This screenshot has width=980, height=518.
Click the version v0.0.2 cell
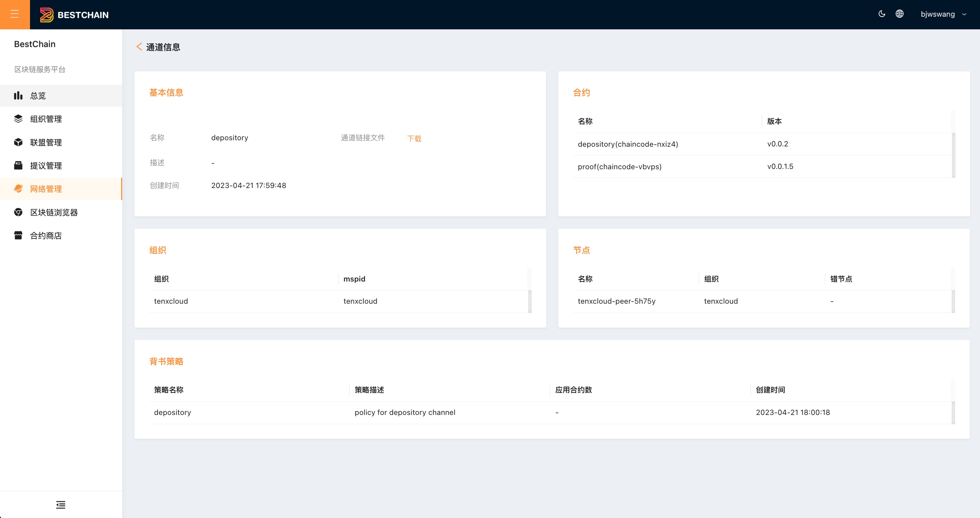(778, 144)
